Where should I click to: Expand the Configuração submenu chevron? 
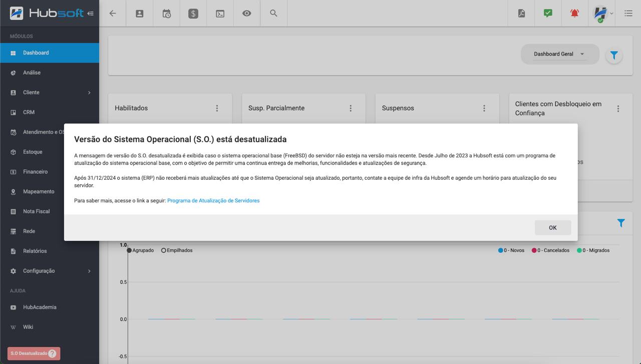(x=89, y=271)
